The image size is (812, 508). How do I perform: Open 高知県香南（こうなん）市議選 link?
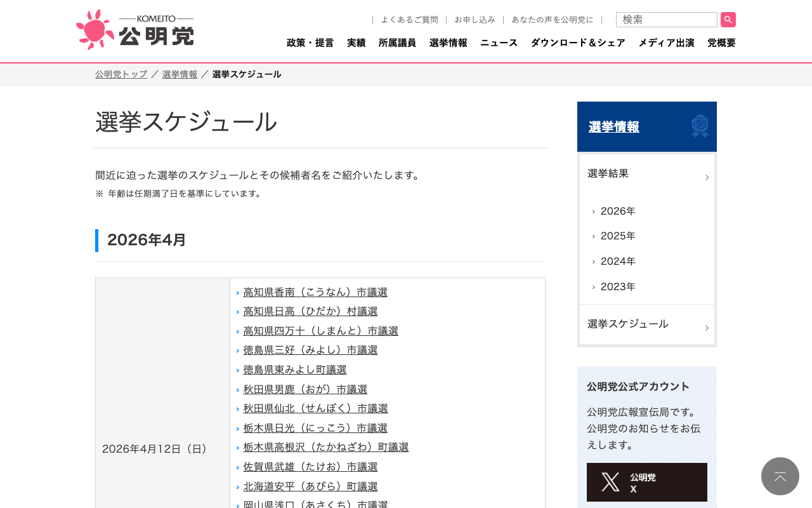point(315,292)
